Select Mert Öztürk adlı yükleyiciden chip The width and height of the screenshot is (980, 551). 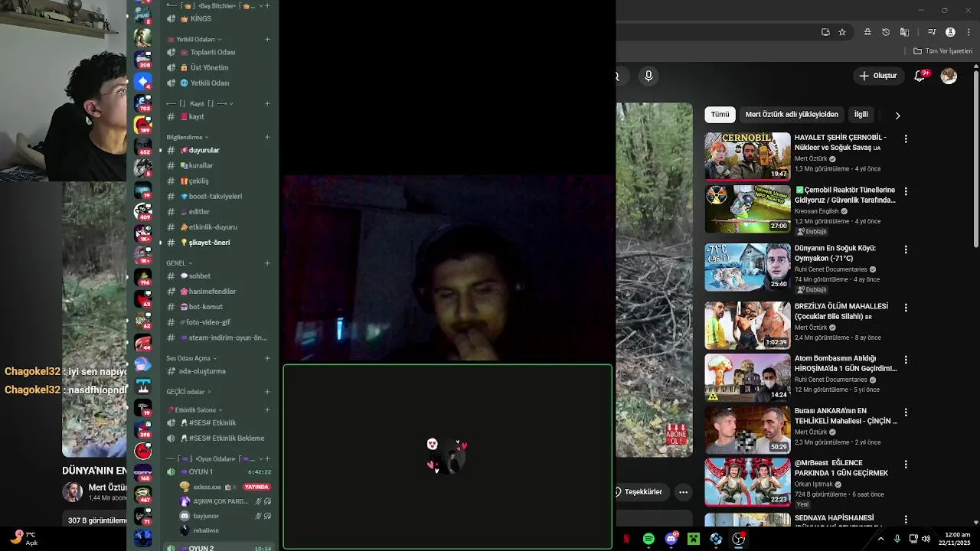(792, 114)
